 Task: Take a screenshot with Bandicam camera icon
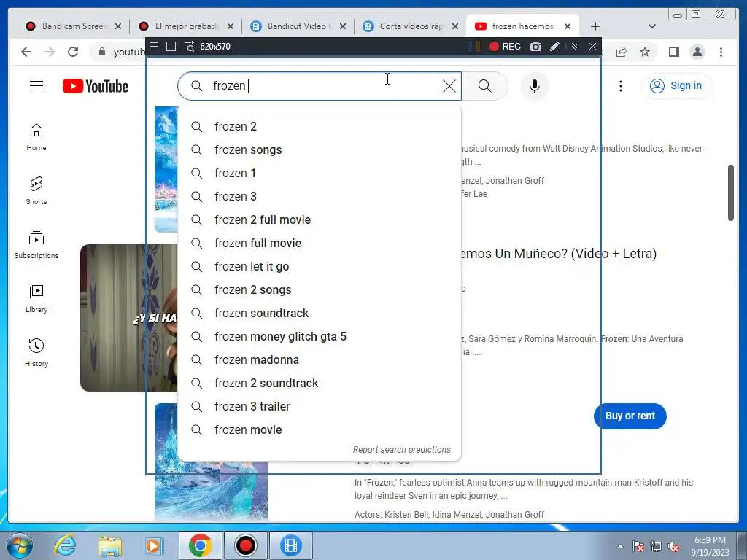[535, 47]
